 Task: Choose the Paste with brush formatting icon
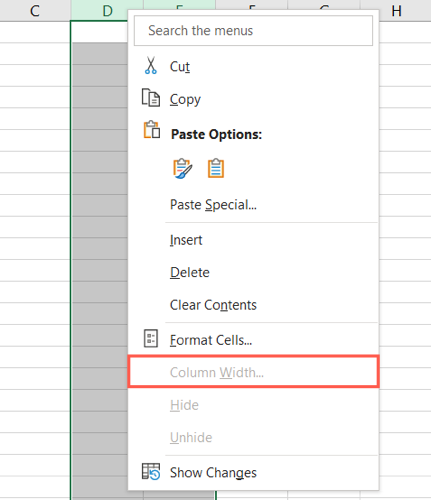pos(182,168)
